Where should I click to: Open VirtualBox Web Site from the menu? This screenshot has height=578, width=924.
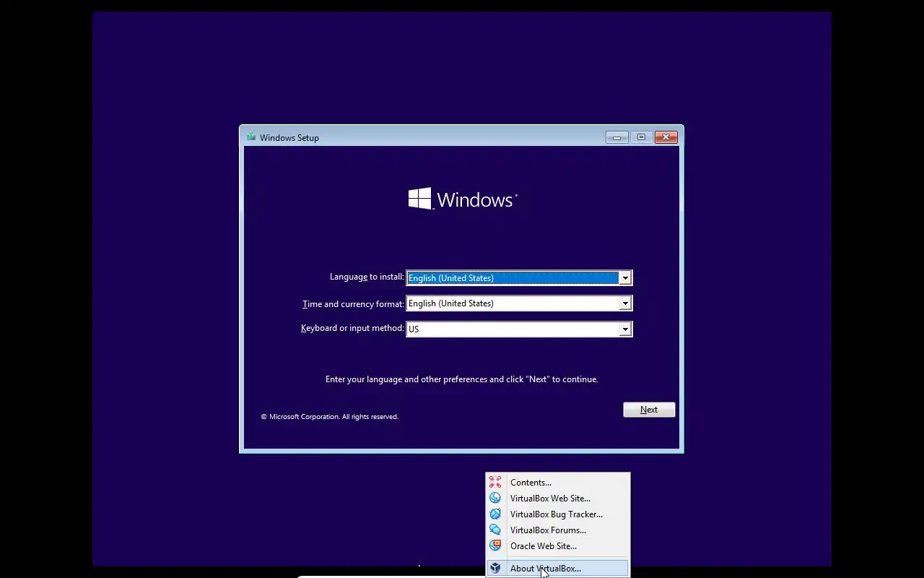558,499
